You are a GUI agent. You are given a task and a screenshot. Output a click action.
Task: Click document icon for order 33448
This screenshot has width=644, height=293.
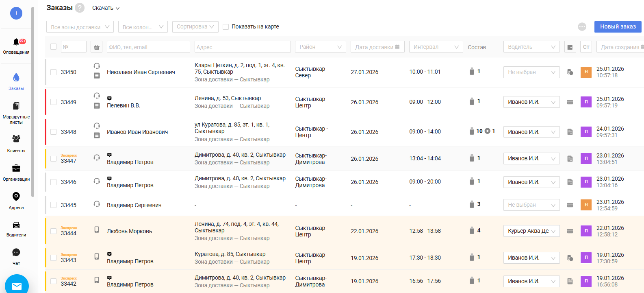click(570, 132)
